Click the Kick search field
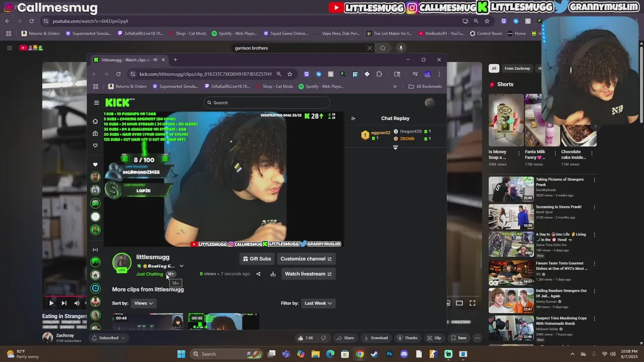 (x=267, y=103)
